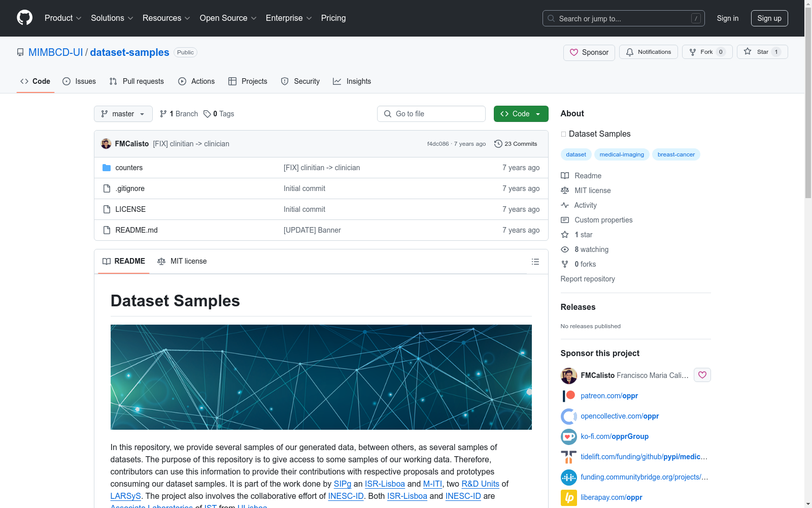This screenshot has height=508, width=812.
Task: Click the .gitignore file icon
Action: click(x=107, y=188)
